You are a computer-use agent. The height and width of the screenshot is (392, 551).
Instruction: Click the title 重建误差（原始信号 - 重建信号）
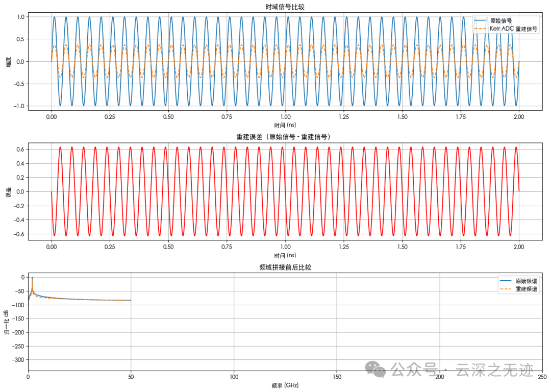pyautogui.click(x=285, y=137)
